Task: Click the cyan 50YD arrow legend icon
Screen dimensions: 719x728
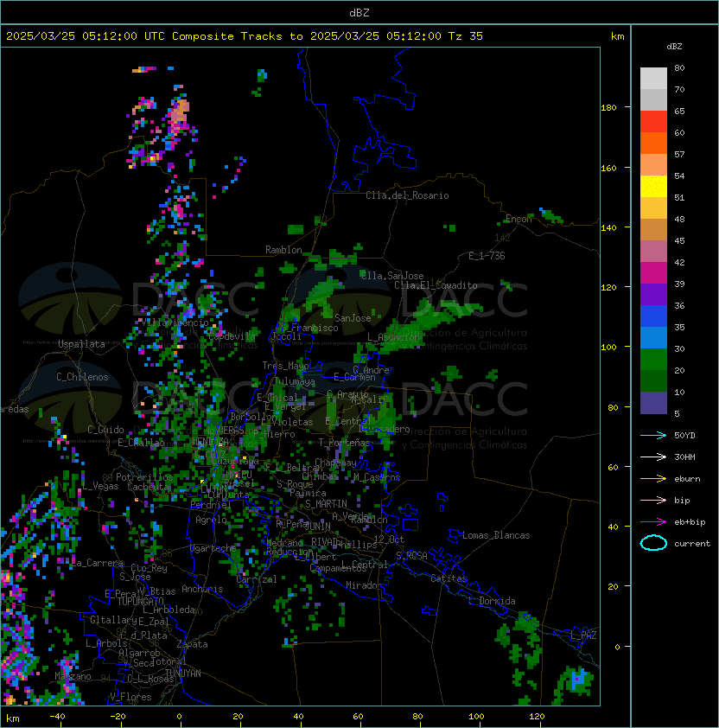Action: 653,436
